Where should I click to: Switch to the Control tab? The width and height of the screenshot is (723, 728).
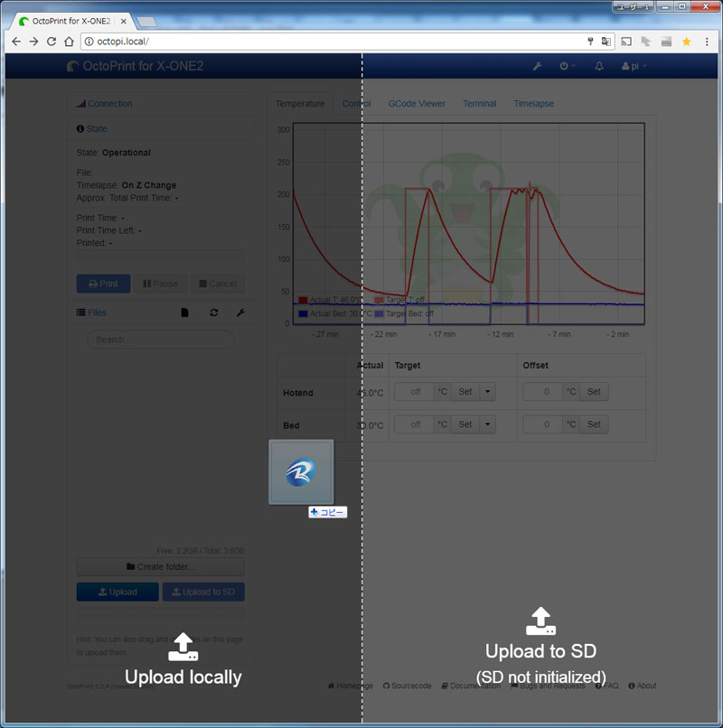(x=356, y=104)
